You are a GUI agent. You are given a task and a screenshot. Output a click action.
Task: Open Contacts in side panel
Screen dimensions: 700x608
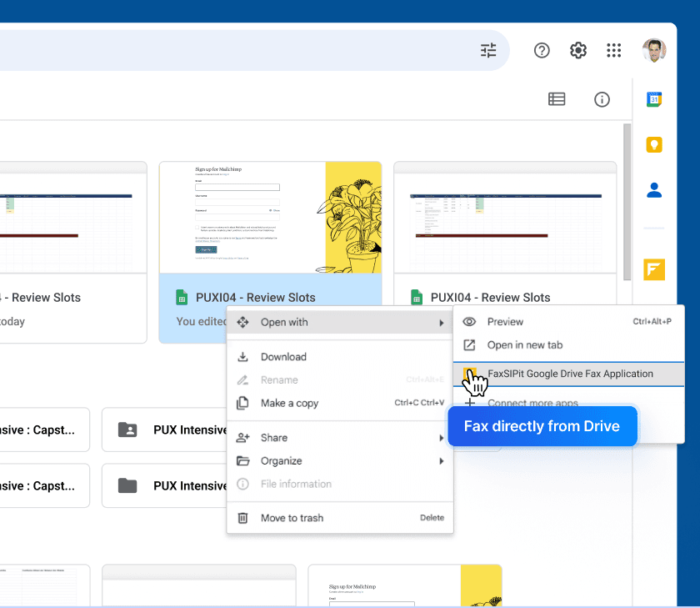pyautogui.click(x=654, y=190)
